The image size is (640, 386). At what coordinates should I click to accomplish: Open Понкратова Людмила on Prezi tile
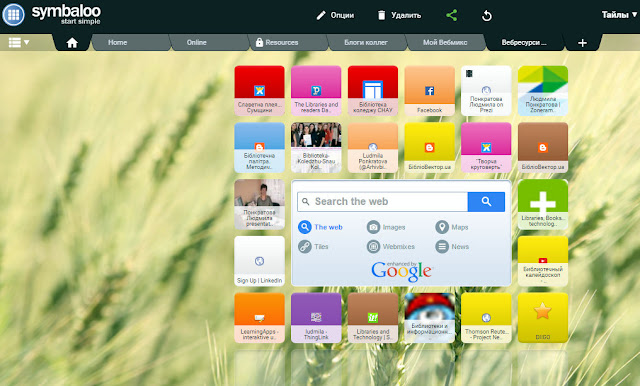pyautogui.click(x=486, y=91)
